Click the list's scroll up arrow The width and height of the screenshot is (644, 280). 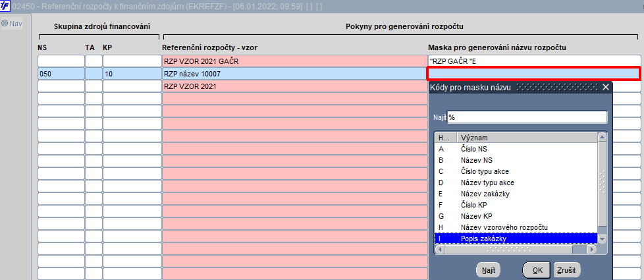[602, 137]
